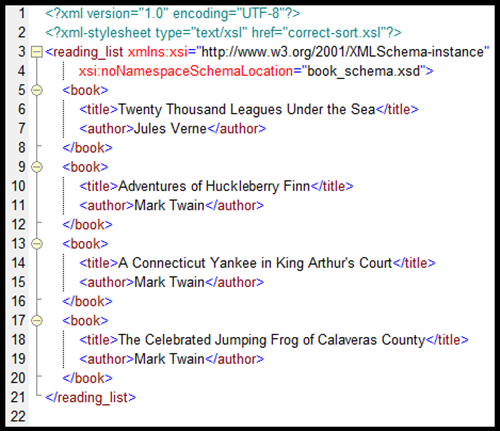500x431 pixels.
Task: Click Mark Twain author text on line 15
Action: point(169,282)
